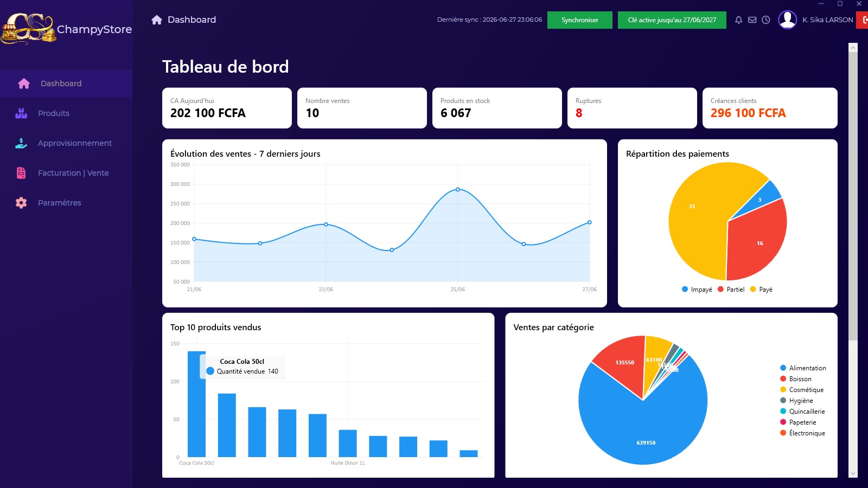This screenshot has width=868, height=488.
Task: Click the vertical scrollbar thumb
Action: (x=853, y=196)
